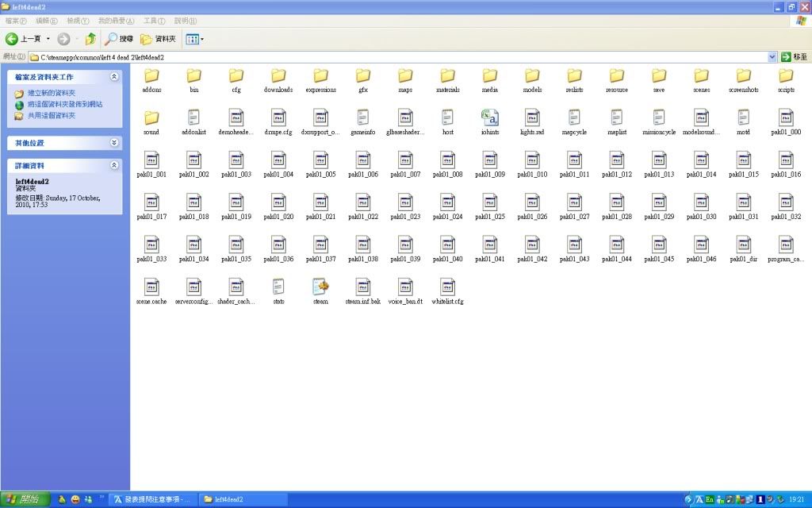The width and height of the screenshot is (812, 508).
Task: Click the 建立新的資料夾 link
Action: [52, 93]
